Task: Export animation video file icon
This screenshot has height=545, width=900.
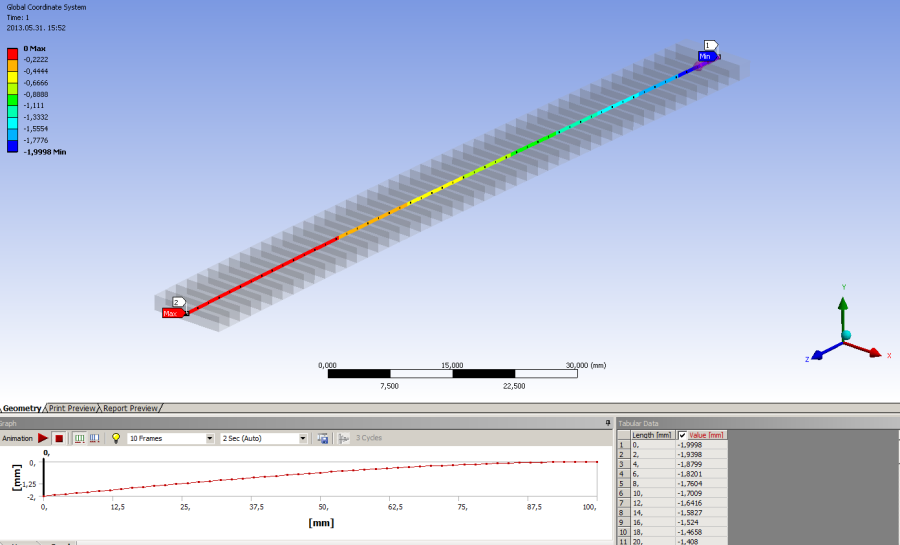Action: click(323, 438)
